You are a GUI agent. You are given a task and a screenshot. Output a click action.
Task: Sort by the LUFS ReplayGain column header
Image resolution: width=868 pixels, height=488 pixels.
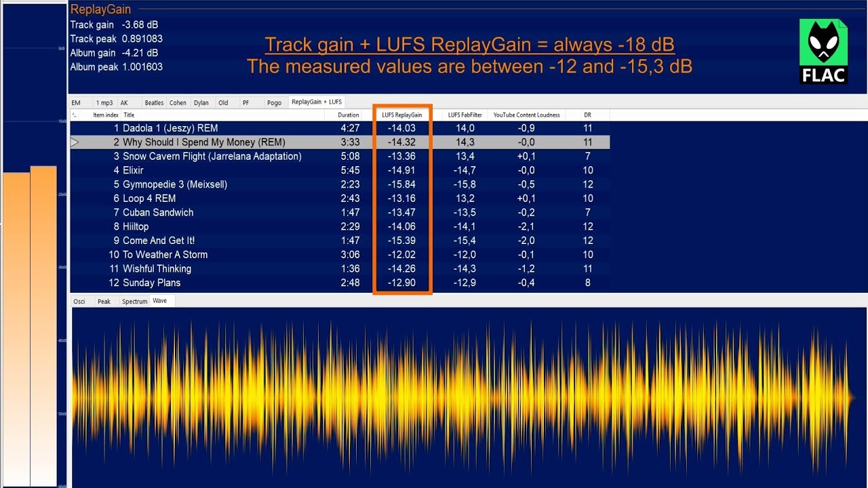402,115
